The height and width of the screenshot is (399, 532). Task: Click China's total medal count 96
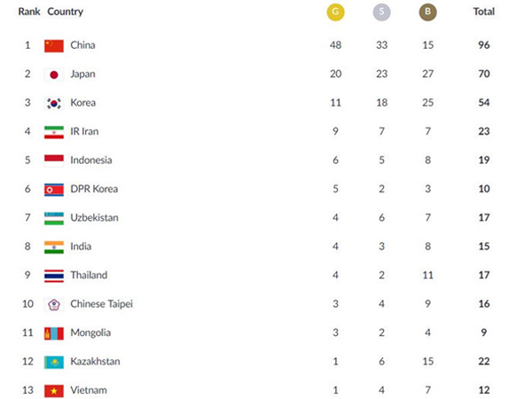484,45
